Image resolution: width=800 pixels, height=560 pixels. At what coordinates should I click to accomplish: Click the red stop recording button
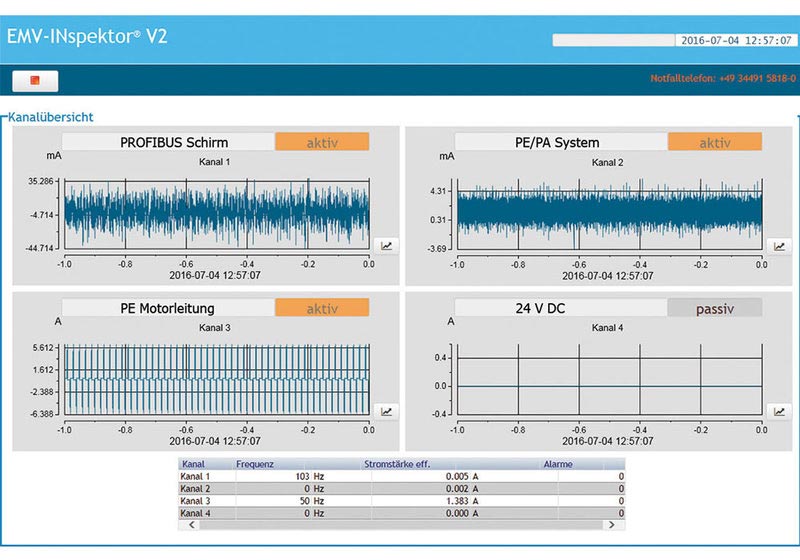(35, 81)
